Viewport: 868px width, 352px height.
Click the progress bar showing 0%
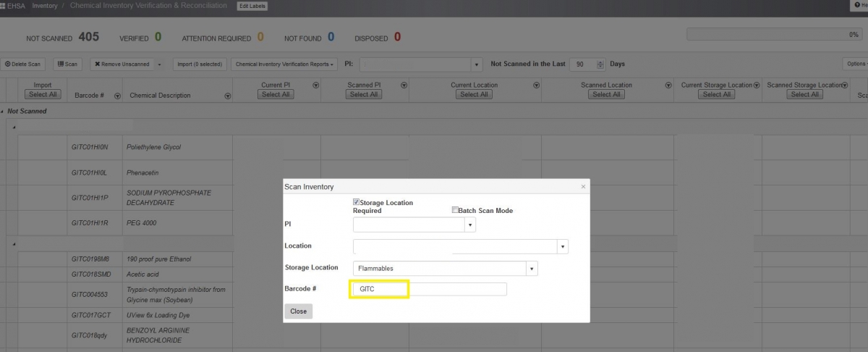[775, 34]
